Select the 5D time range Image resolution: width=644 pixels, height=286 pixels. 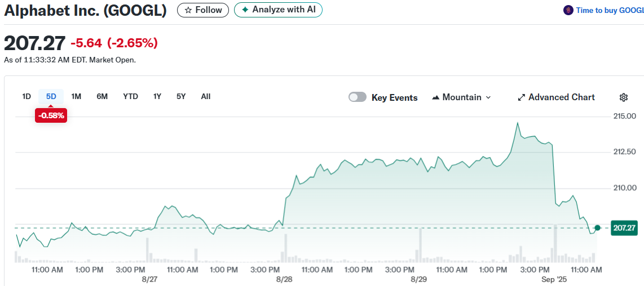[51, 96]
